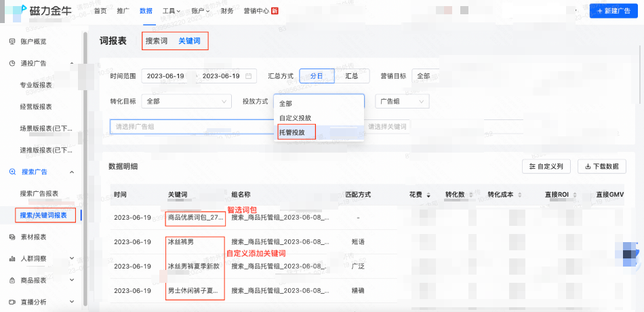
Task: Expand the 人群洞察 sidebar section
Action: pos(72,258)
